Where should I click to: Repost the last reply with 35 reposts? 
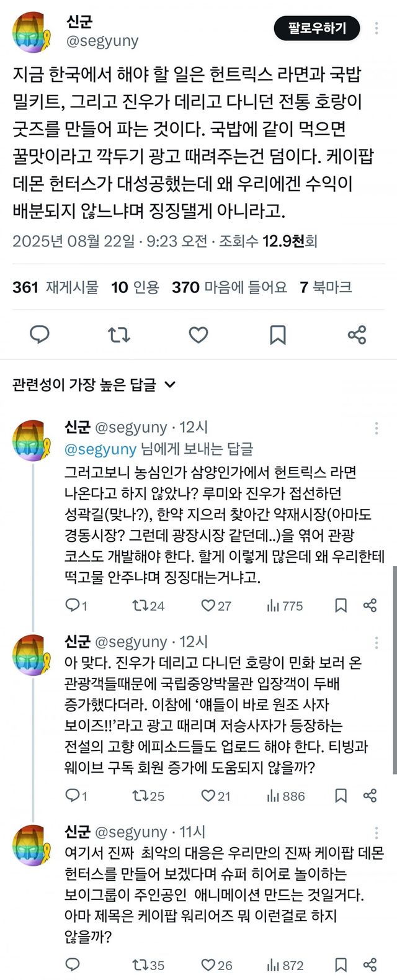click(x=139, y=964)
